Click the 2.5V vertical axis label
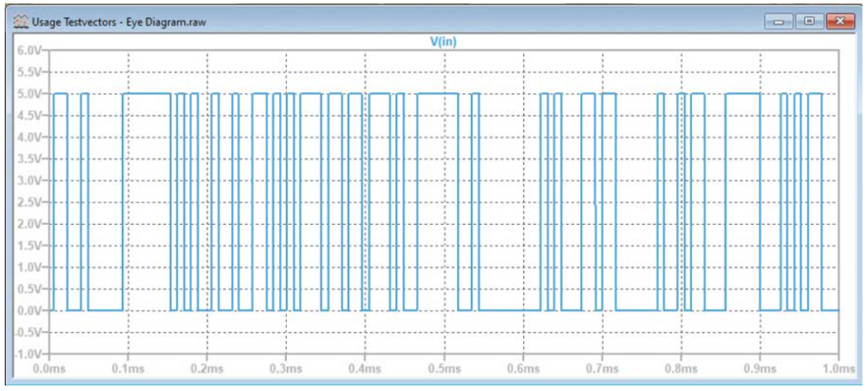The height and width of the screenshot is (391, 868). tap(31, 202)
